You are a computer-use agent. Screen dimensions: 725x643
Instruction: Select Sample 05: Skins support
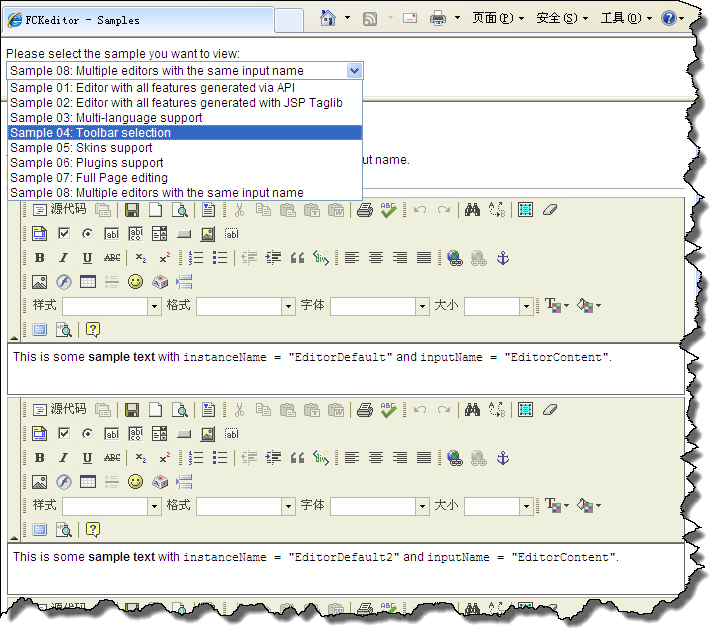[185, 148]
